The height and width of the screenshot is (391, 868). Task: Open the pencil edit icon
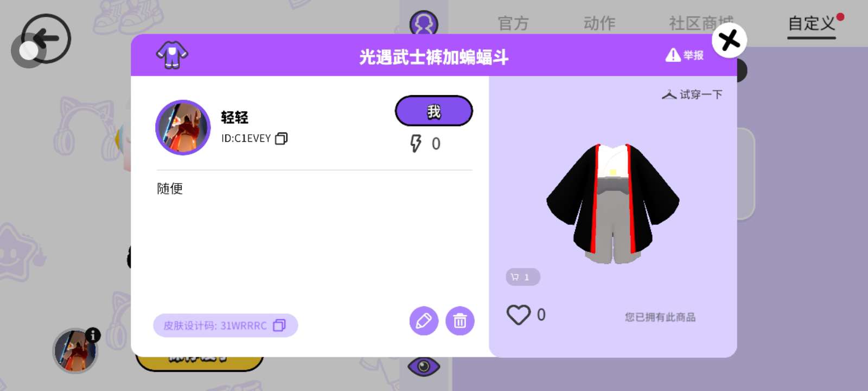(x=424, y=321)
